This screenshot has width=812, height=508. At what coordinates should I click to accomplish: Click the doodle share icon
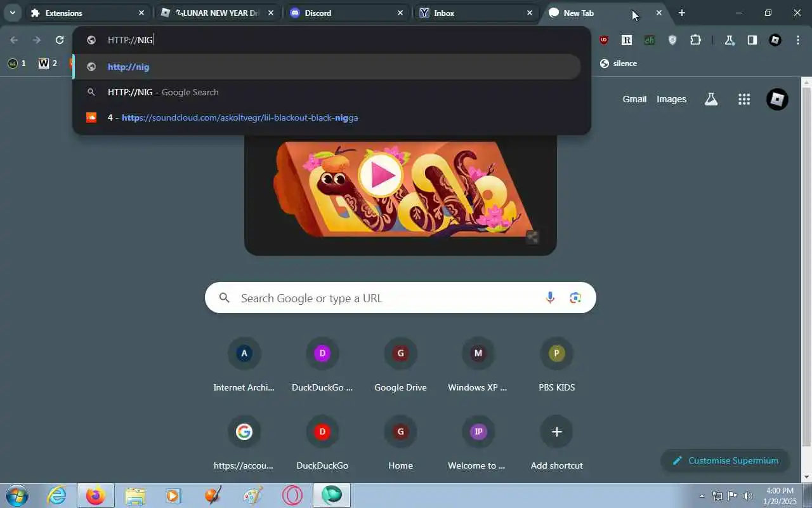click(532, 237)
